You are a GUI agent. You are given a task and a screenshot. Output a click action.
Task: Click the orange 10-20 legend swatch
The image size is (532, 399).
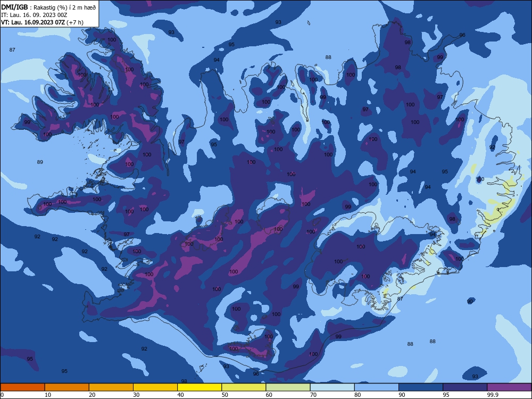[x=67, y=387]
